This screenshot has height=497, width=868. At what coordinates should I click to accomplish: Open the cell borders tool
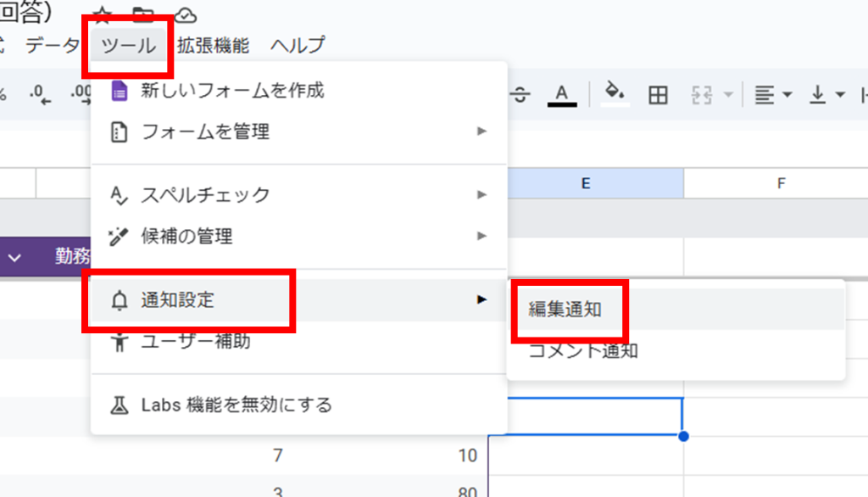[x=658, y=95]
